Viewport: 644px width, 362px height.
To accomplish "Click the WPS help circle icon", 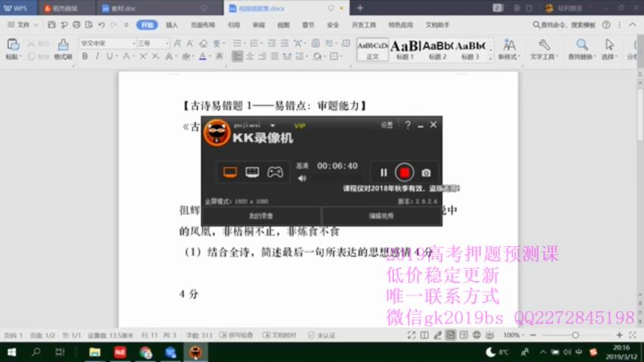I will tap(606, 25).
